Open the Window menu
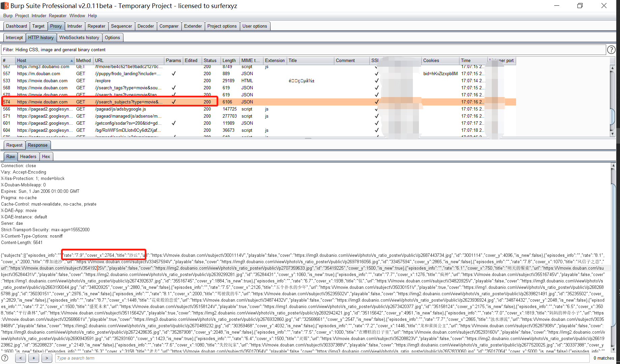 77,16
